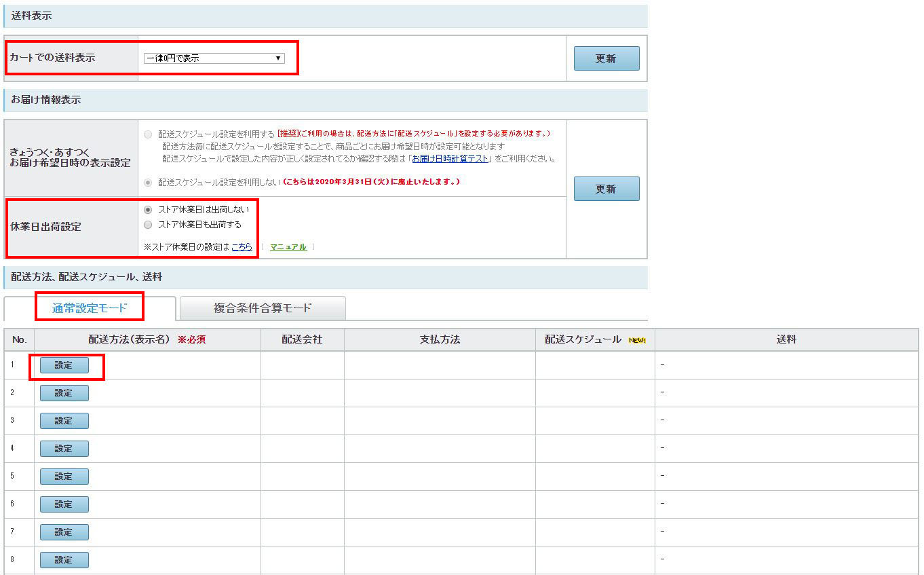Viewport: 924px width, 575px height.
Task: Select 配送スケジュール設定を利用する radio option
Action: coord(148,134)
